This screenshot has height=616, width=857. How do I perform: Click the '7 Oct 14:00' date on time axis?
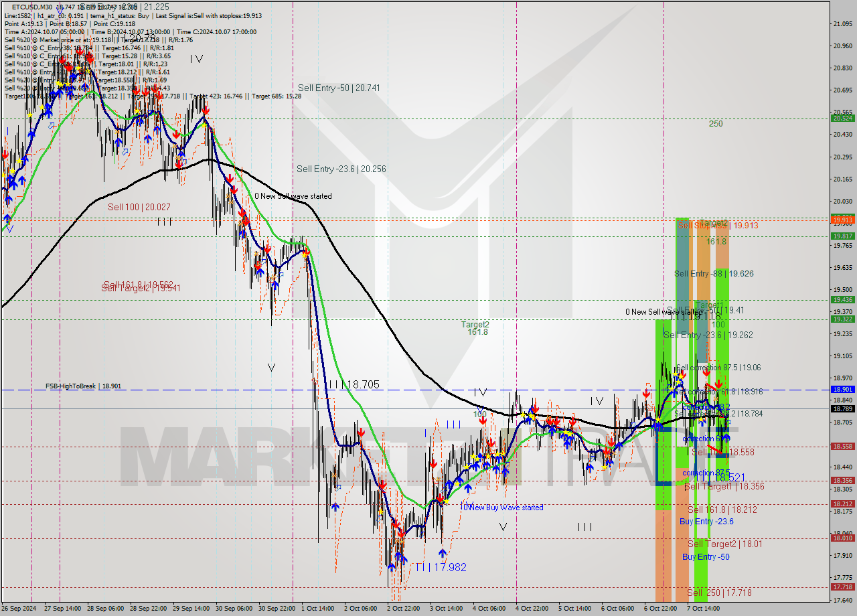tap(703, 609)
